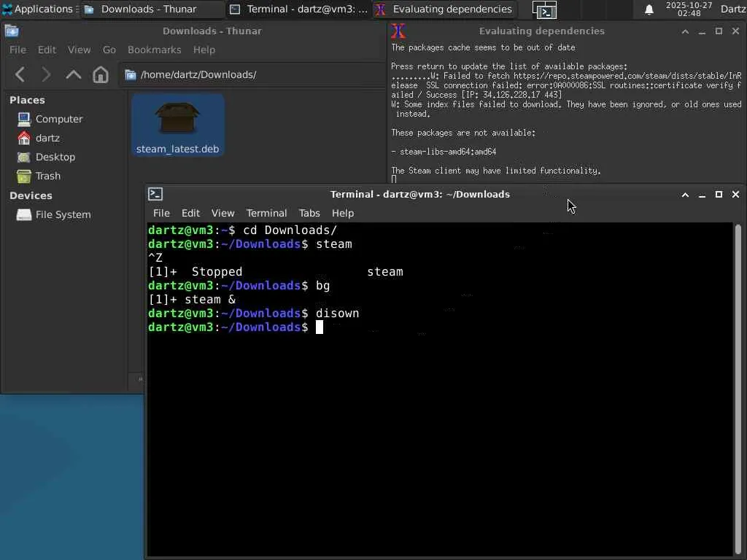The width and height of the screenshot is (747, 560).
Task: Minimize the Terminal window
Action: [x=702, y=195]
